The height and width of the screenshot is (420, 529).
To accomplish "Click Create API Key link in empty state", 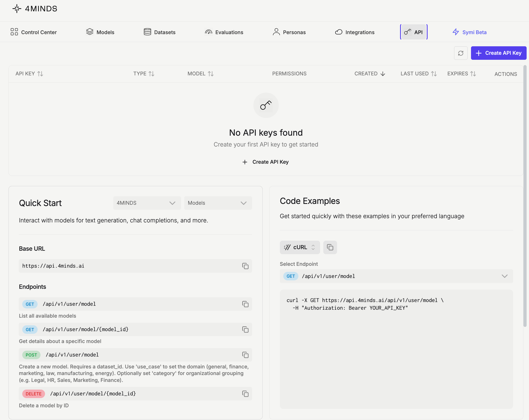I will (266, 162).
